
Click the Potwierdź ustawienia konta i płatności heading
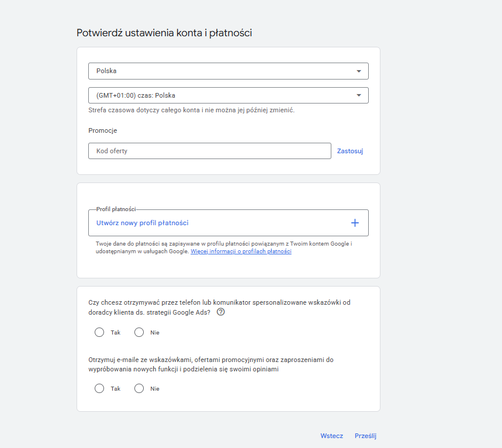point(164,33)
